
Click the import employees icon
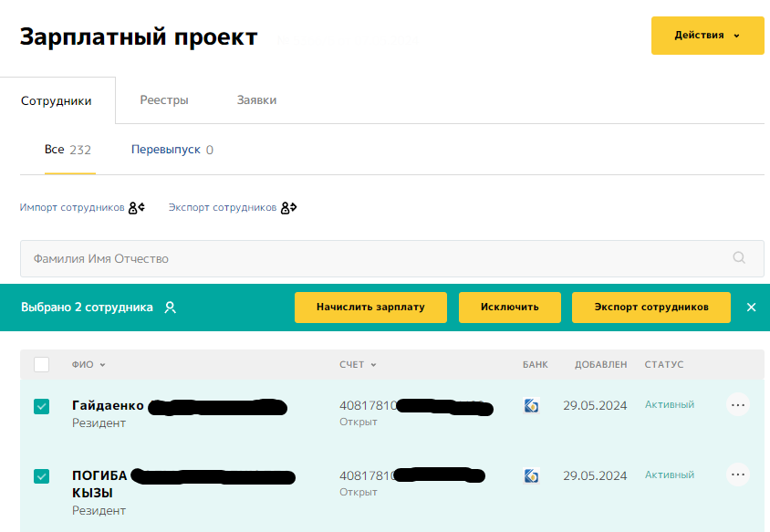click(x=137, y=208)
